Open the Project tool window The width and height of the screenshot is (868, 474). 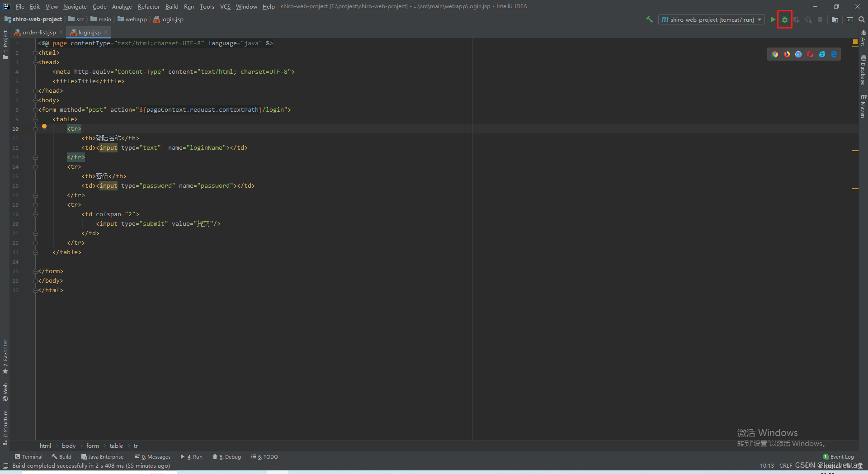[5, 44]
